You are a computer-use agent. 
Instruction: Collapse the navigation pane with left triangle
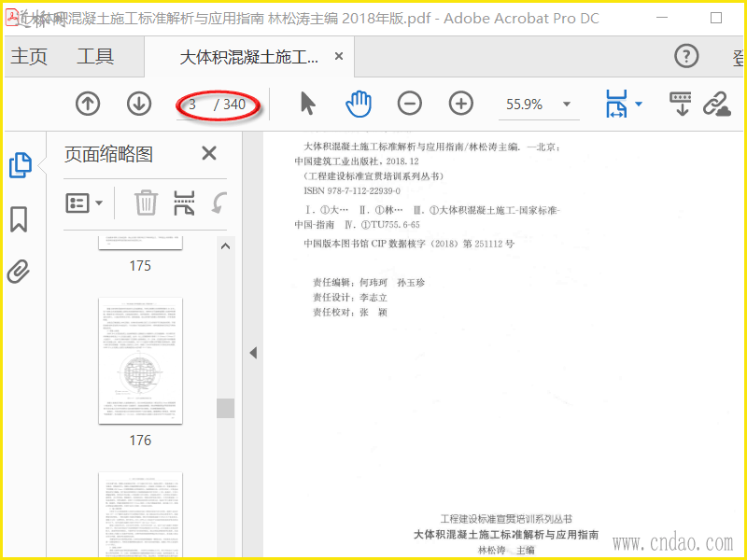coord(253,353)
